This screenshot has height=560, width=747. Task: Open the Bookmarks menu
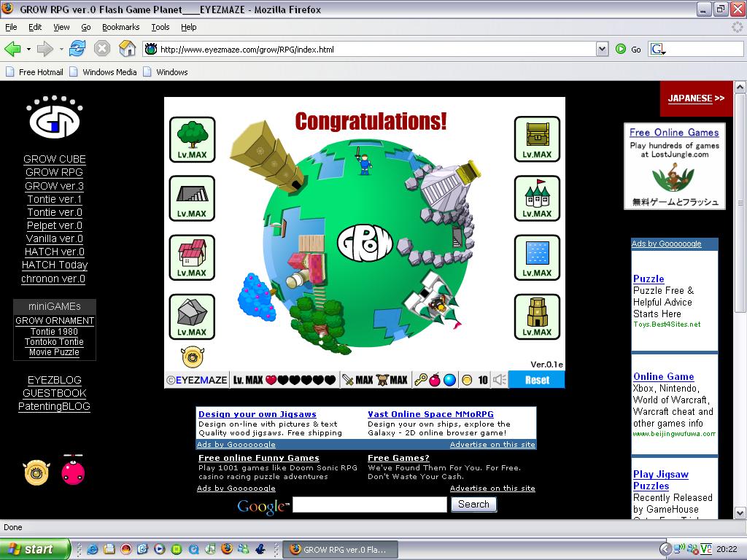121,27
